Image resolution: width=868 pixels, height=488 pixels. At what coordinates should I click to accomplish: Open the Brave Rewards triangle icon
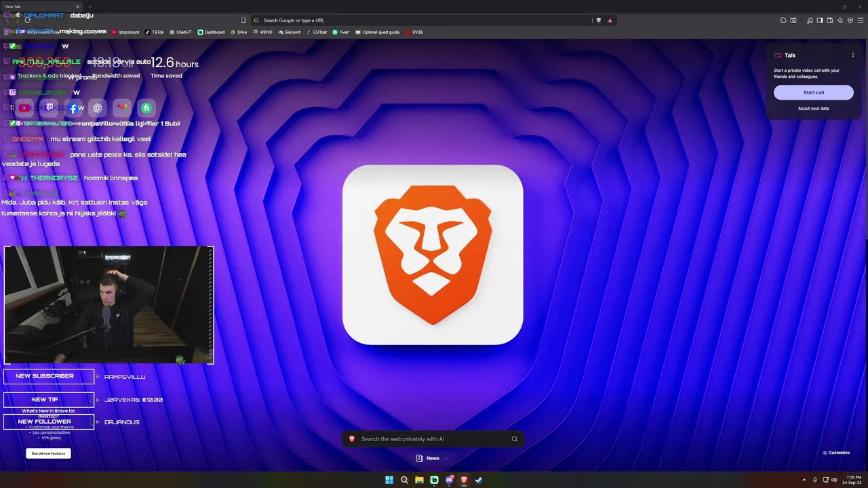point(610,20)
